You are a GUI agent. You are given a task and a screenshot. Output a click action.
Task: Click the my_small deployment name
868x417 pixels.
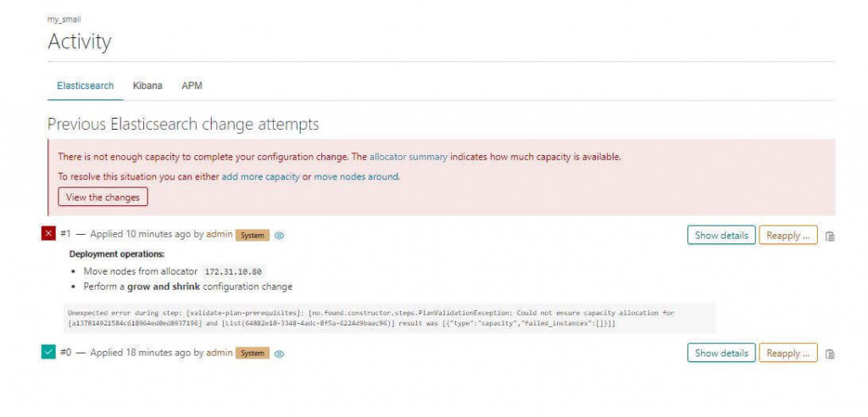tap(64, 19)
